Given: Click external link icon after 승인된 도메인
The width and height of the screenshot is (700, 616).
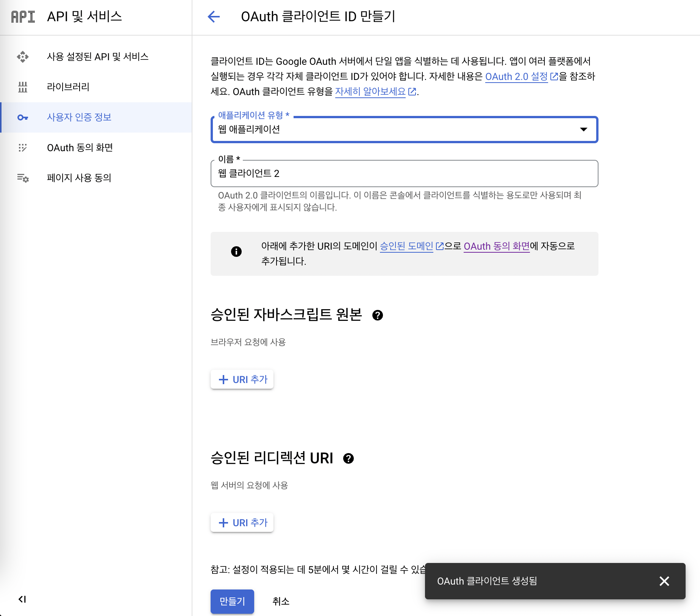Looking at the screenshot, I should tap(439, 246).
